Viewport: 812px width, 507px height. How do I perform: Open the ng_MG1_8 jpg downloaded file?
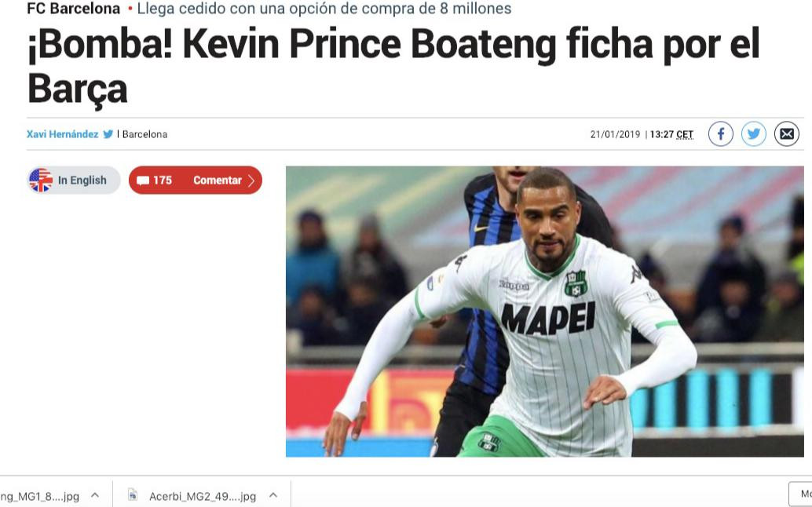tap(40, 496)
